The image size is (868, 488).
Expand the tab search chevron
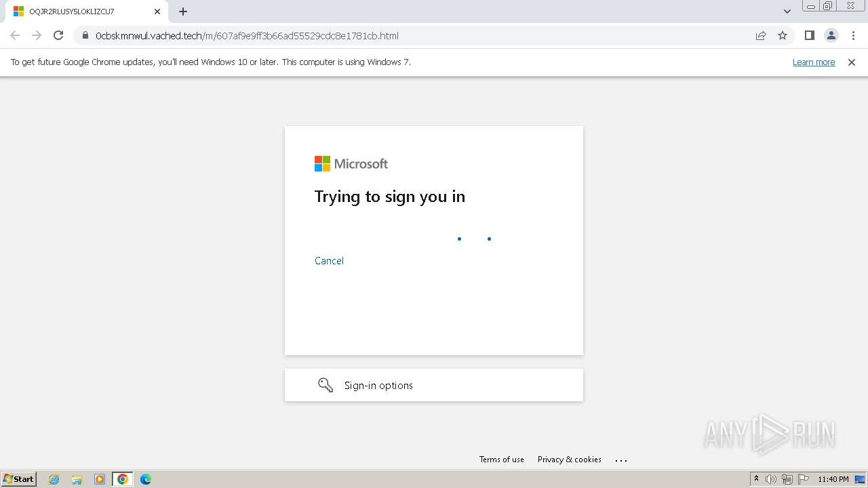click(x=787, y=12)
